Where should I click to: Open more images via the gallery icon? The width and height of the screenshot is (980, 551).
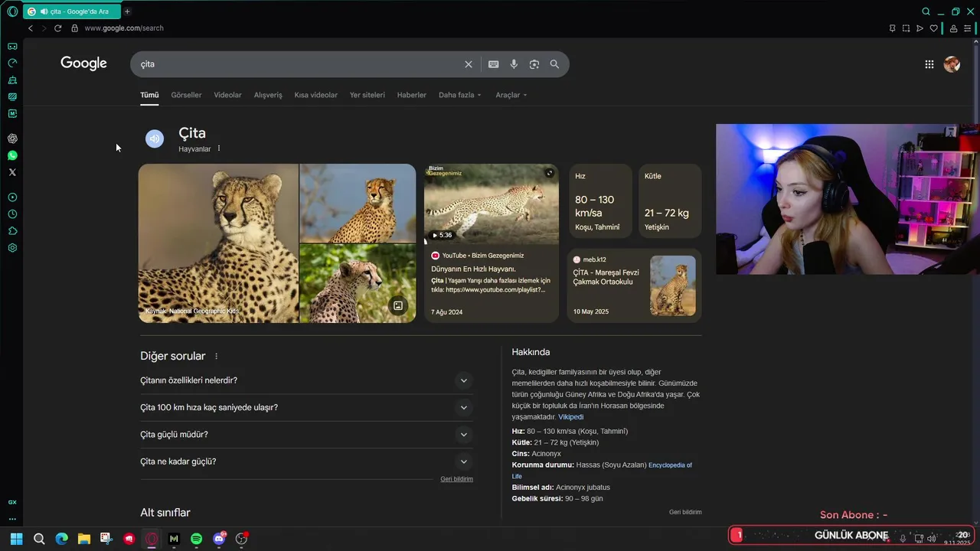tap(398, 305)
